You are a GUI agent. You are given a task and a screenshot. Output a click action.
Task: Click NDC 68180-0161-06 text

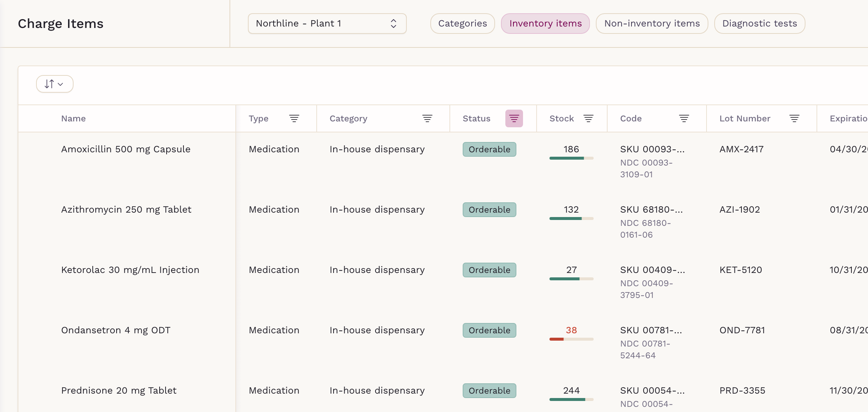(645, 229)
